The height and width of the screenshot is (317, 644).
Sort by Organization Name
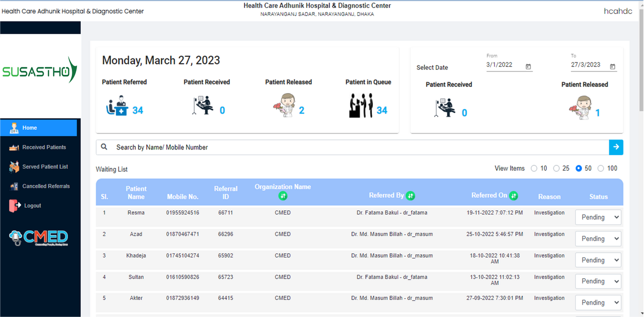pyautogui.click(x=283, y=196)
